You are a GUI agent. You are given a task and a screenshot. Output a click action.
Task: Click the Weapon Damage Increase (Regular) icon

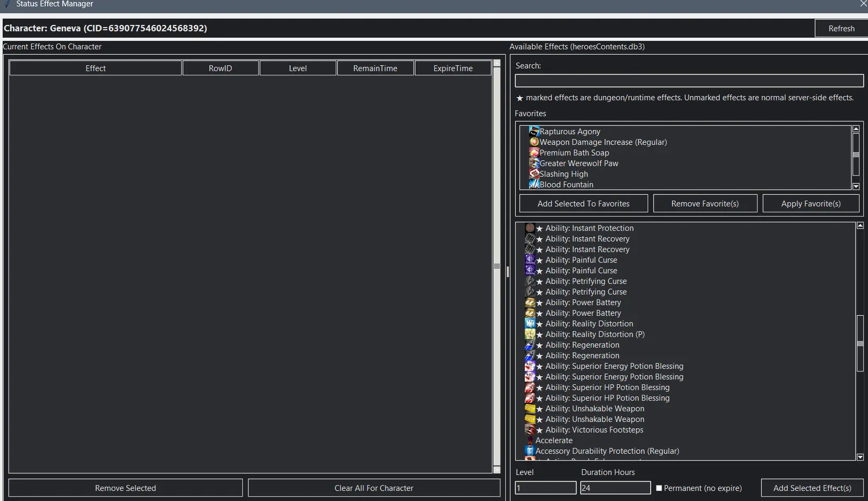tap(534, 142)
